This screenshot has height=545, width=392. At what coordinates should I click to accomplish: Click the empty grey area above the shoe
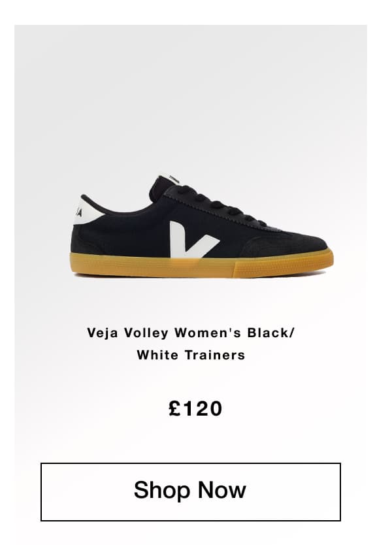pos(190,97)
